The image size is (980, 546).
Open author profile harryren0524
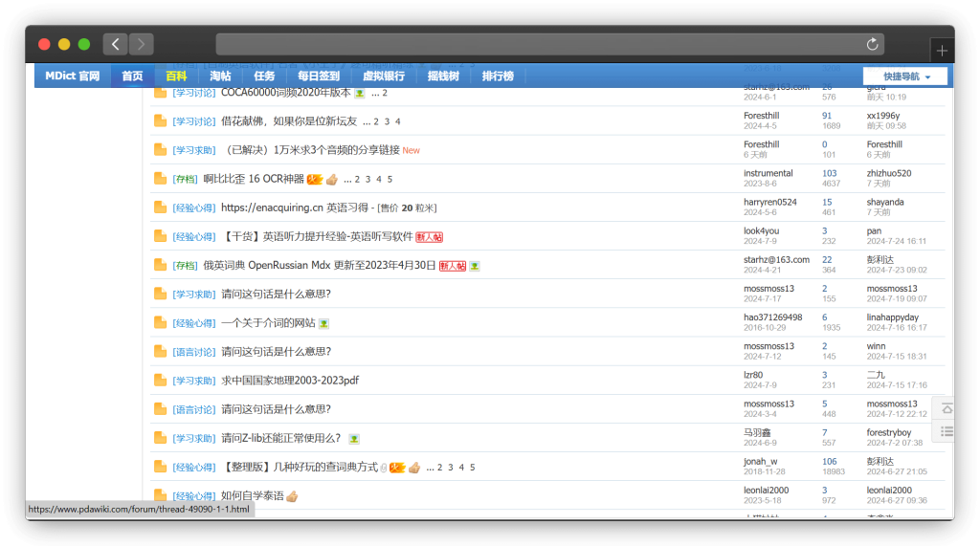pyautogui.click(x=770, y=202)
